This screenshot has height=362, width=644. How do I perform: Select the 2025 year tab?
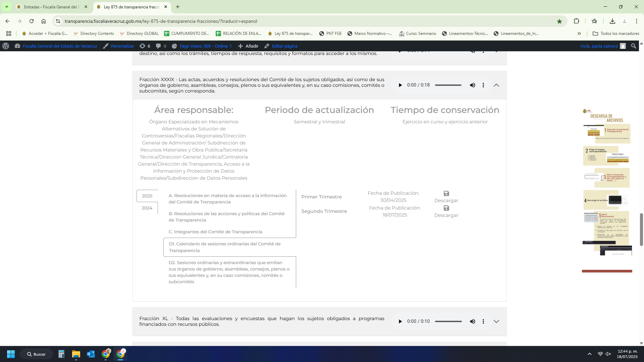147,196
